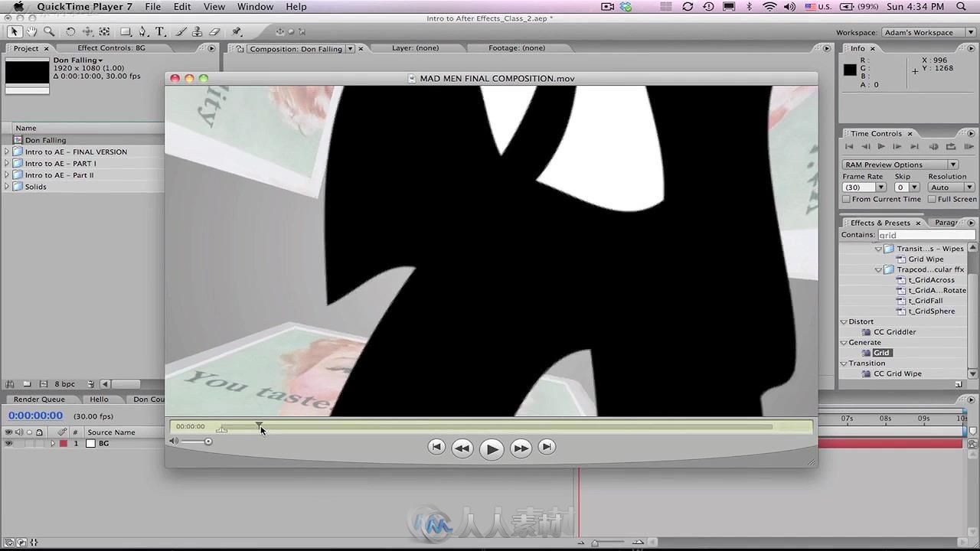Toggle visibility eye of BG layer

click(8, 443)
